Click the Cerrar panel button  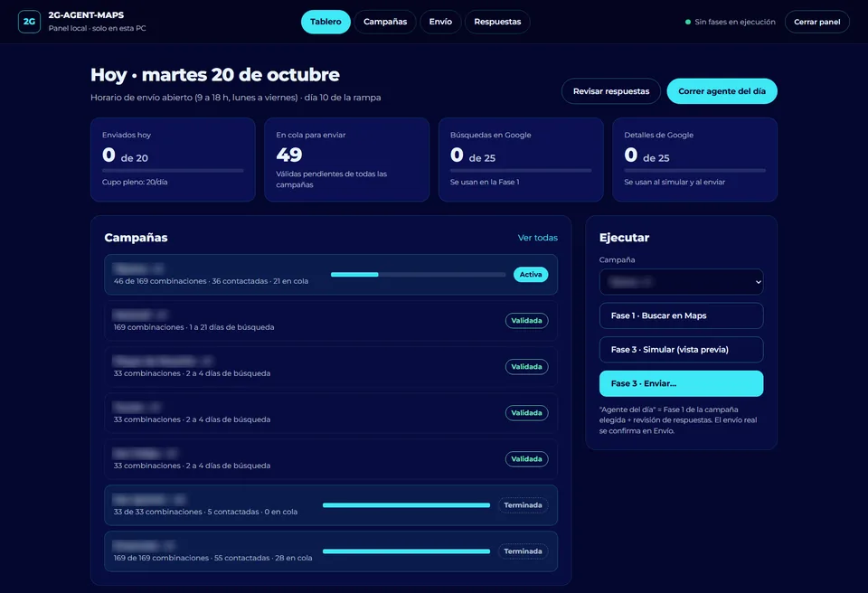click(817, 22)
